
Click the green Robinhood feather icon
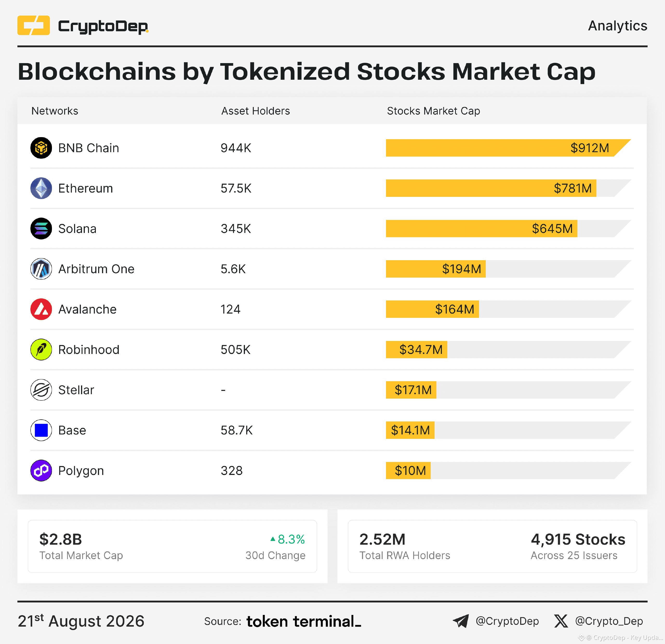click(x=41, y=350)
